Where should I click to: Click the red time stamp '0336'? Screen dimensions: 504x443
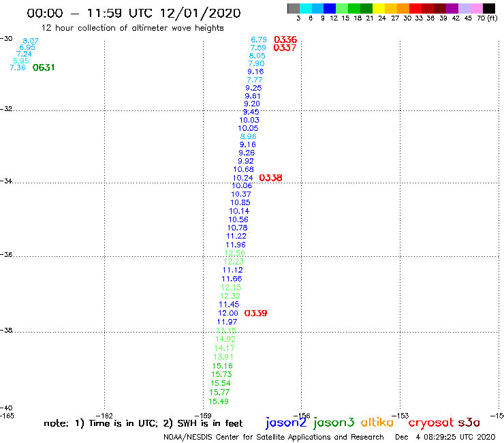(x=285, y=40)
